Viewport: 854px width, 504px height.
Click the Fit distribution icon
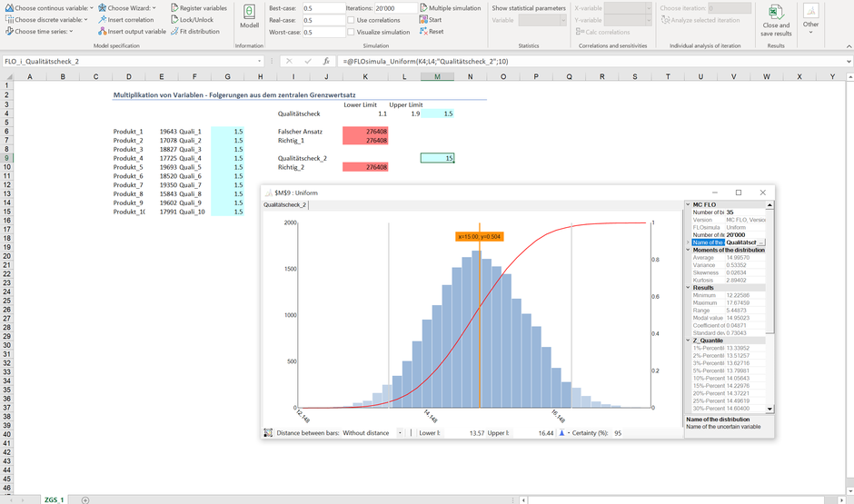(174, 32)
